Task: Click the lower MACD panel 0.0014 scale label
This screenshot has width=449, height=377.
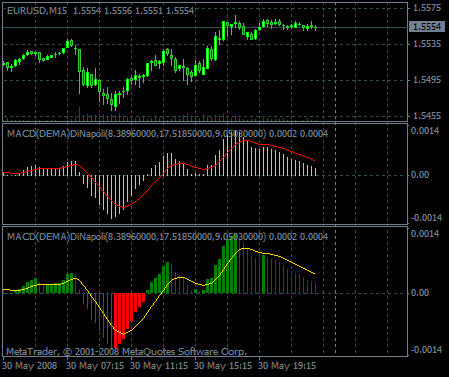Action: click(425, 233)
